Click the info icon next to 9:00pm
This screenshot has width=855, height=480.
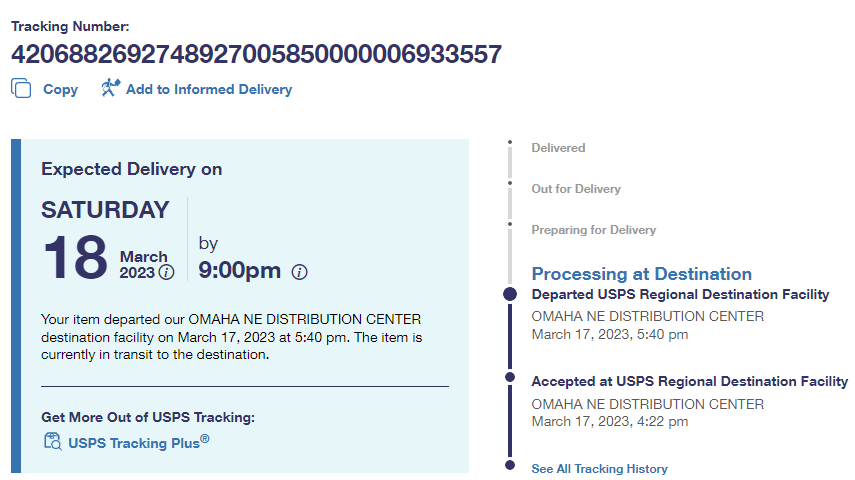click(x=299, y=272)
